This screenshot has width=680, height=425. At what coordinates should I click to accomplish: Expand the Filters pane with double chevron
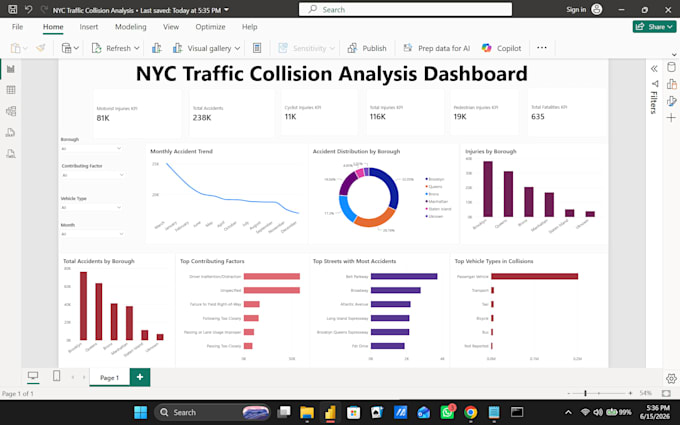coord(654,69)
